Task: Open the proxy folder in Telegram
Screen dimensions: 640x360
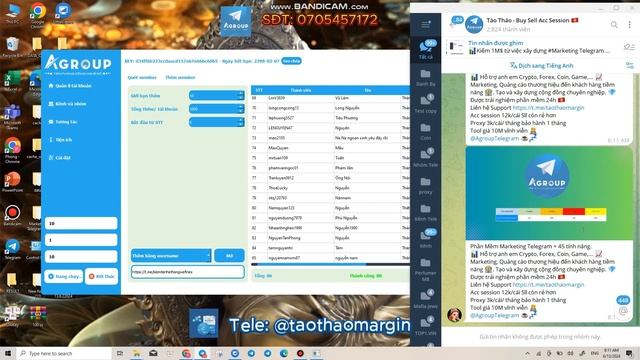Action: pyautogui.click(x=425, y=185)
